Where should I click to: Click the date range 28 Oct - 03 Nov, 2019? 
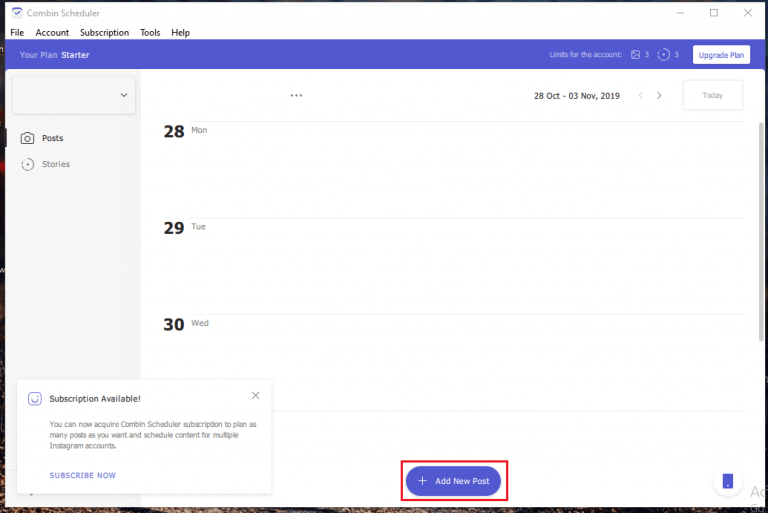click(576, 96)
